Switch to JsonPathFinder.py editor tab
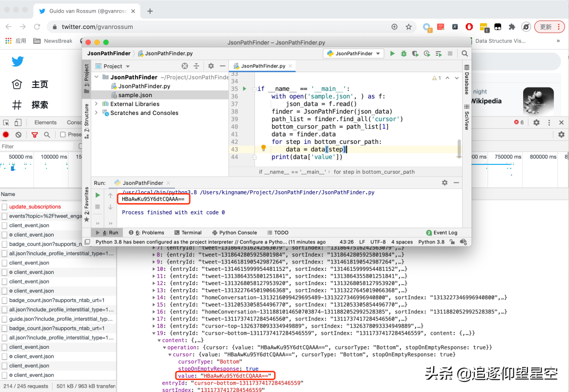The width and height of the screenshot is (569, 392). 263,66
